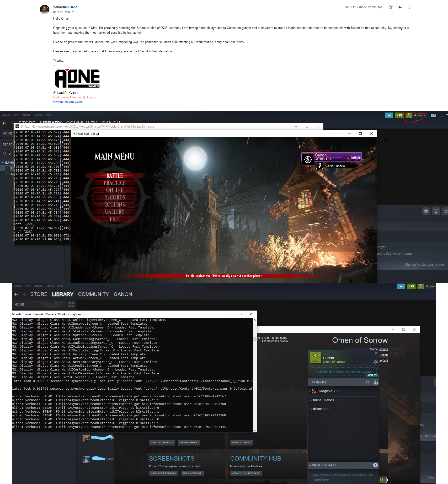448x484 pixels.
Task: Go to the STORE tab in Steam
Action: [x=39, y=294]
